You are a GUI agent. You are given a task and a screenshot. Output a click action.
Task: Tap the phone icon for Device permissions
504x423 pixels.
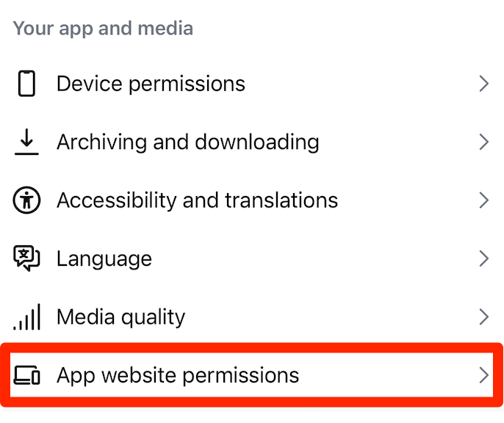tap(26, 84)
